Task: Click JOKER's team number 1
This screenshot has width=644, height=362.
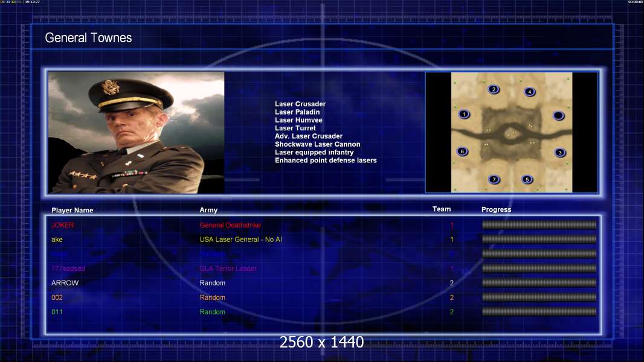Action: click(452, 225)
